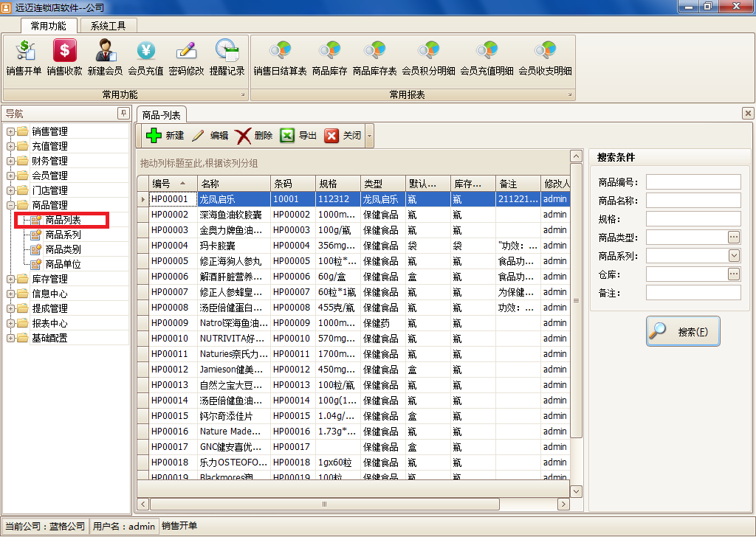
Task: Click the Excel 导出 export toolbar button
Action: tap(298, 136)
